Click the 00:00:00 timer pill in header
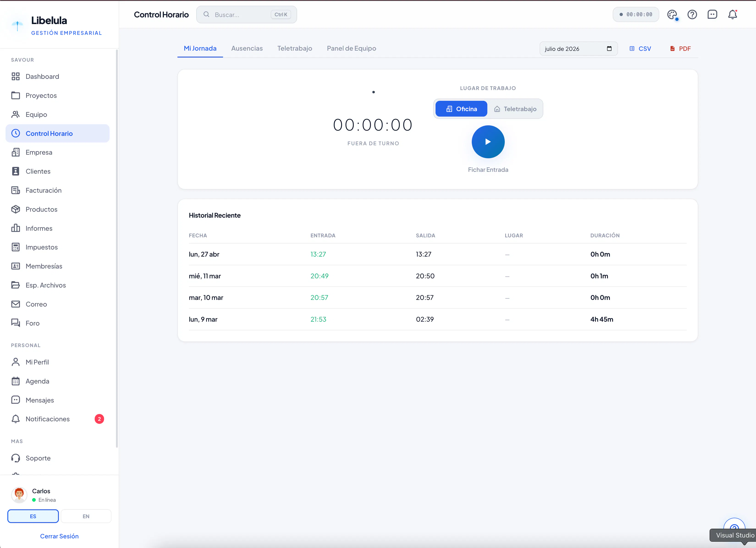756x548 pixels. pyautogui.click(x=636, y=15)
